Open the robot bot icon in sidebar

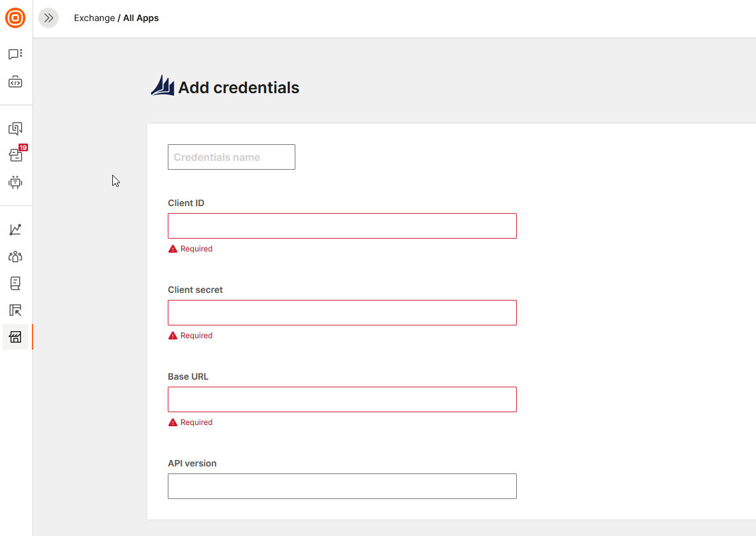click(x=15, y=182)
